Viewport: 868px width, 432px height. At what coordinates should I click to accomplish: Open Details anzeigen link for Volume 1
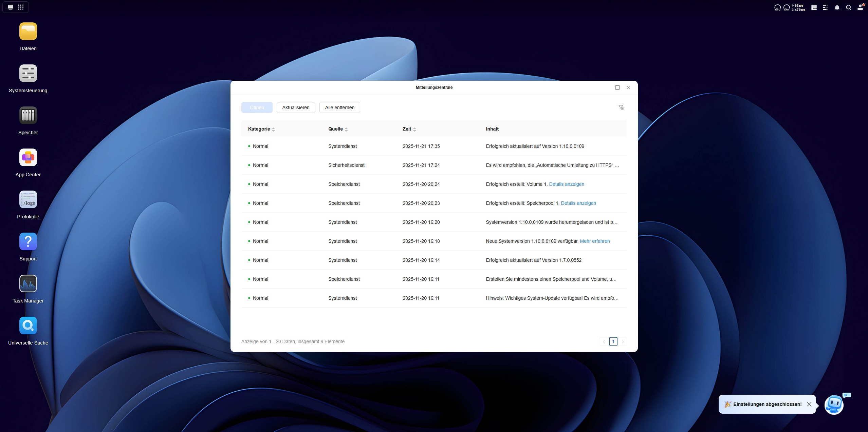566,184
